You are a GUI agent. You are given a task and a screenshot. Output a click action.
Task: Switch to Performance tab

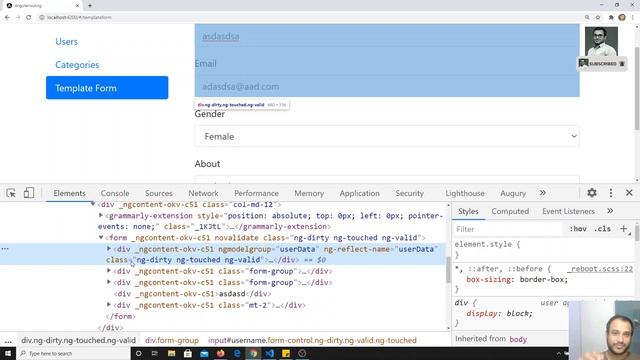point(256,193)
